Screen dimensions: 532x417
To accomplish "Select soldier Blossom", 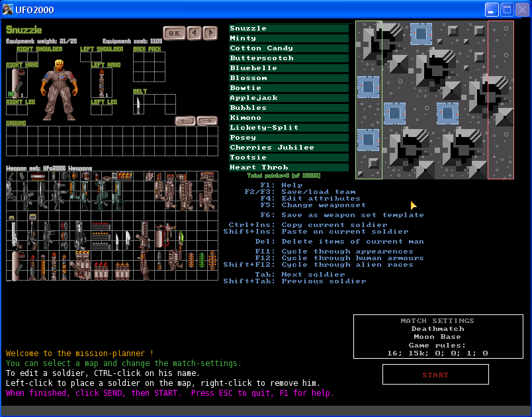I will (288, 78).
